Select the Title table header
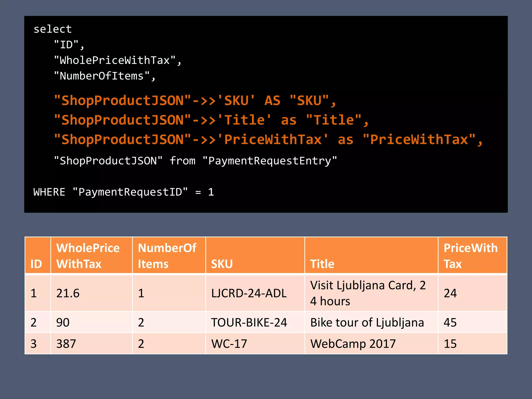 tap(322, 264)
